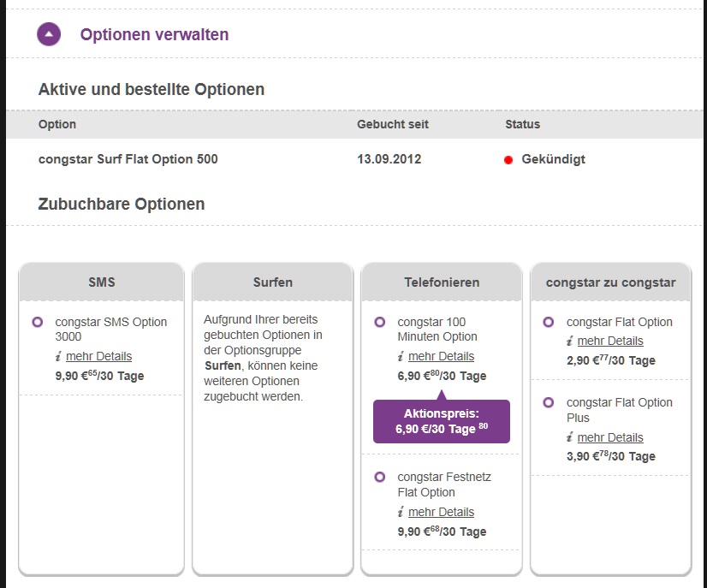Click the SMS column header
707x588 pixels.
coord(101,282)
